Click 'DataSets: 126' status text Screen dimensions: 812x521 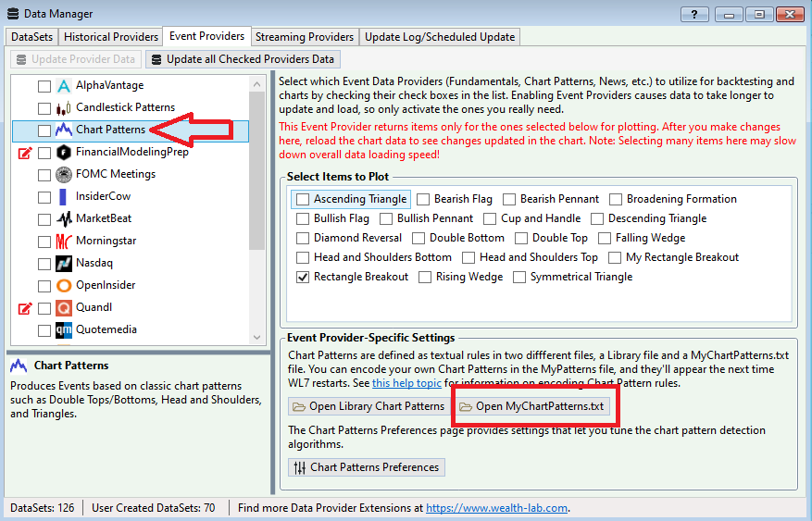pyautogui.click(x=43, y=509)
